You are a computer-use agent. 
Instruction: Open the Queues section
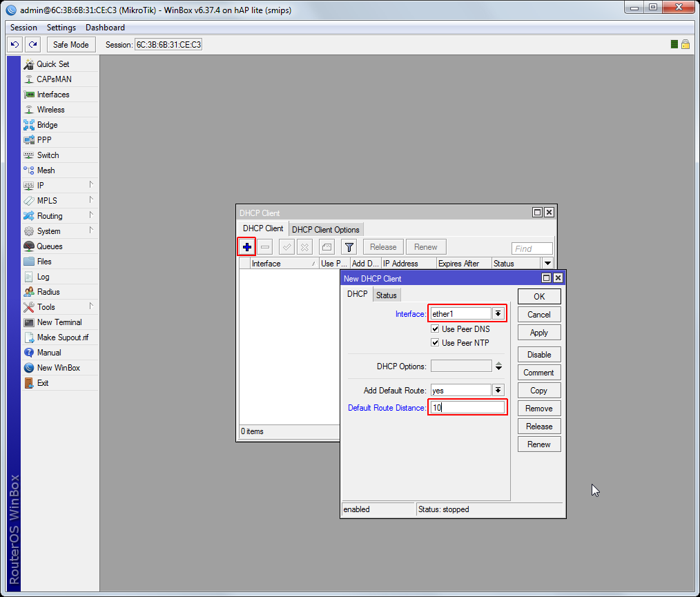click(x=49, y=246)
